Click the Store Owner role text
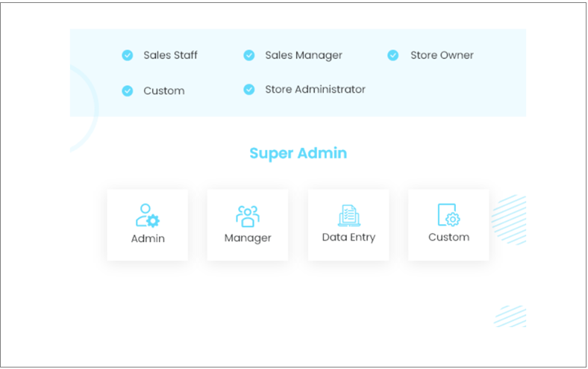Screen dimensions: 588x369 tap(442, 55)
